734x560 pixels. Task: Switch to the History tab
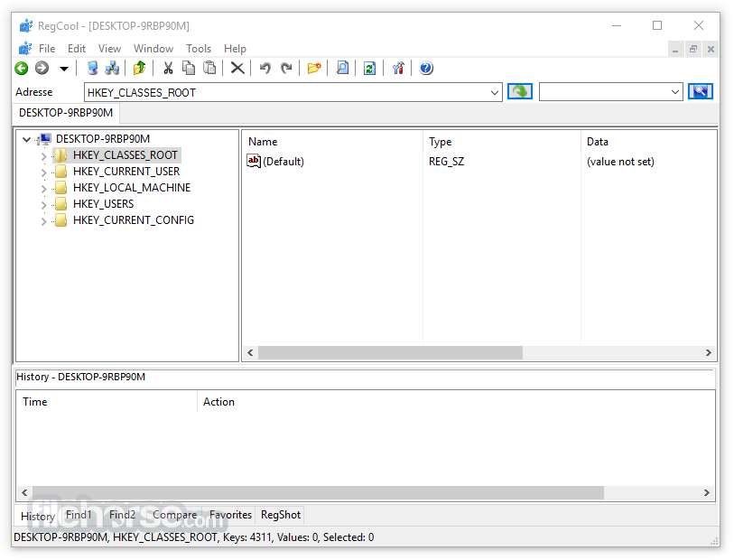(38, 516)
